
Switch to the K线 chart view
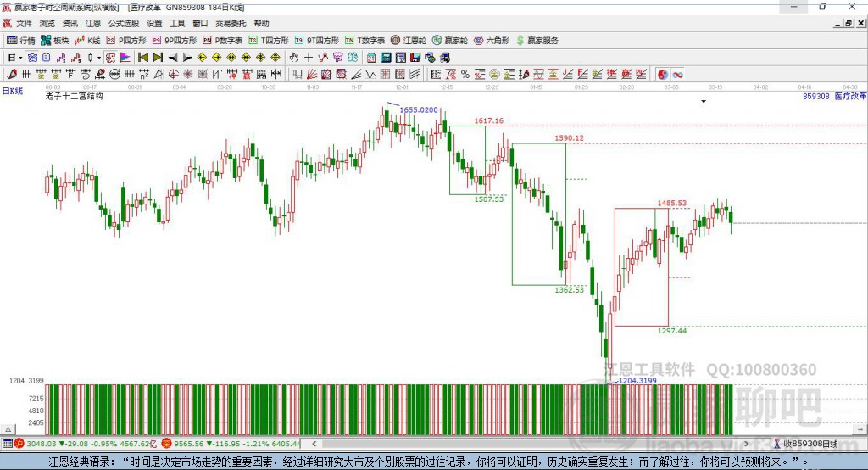tap(87, 41)
